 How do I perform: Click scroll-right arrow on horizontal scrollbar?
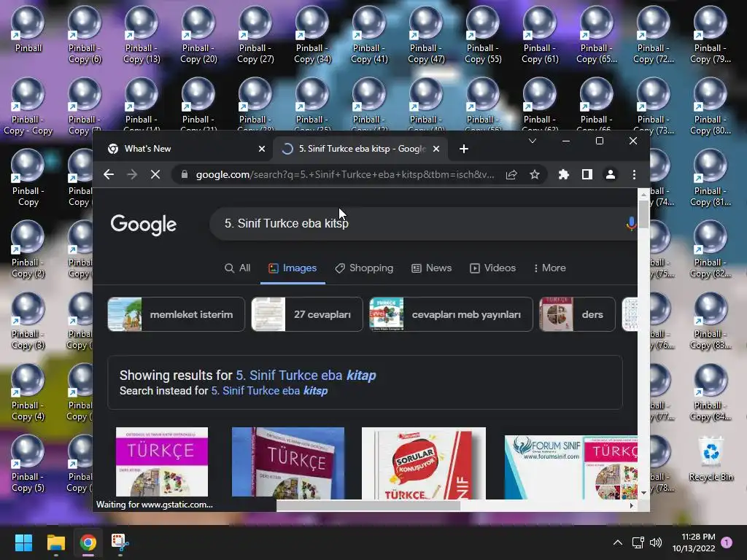coord(632,506)
